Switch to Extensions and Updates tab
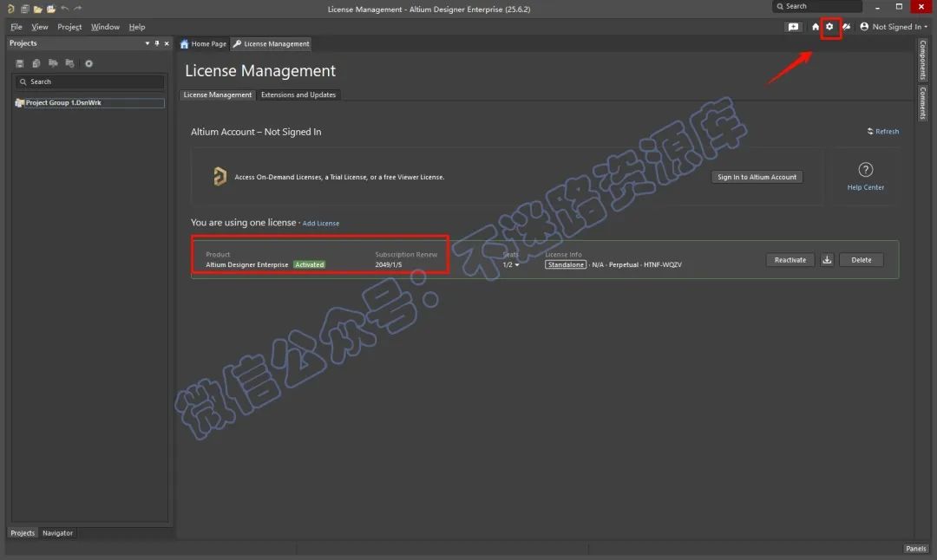937x560 pixels. coord(298,94)
